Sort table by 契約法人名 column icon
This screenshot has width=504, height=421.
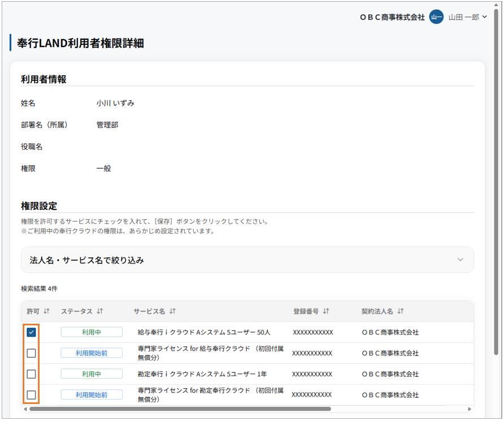(400, 311)
